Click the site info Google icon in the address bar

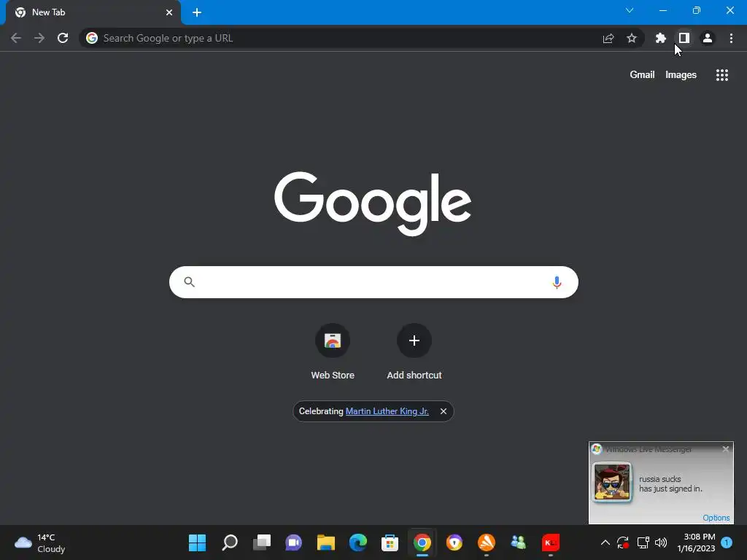coord(92,38)
